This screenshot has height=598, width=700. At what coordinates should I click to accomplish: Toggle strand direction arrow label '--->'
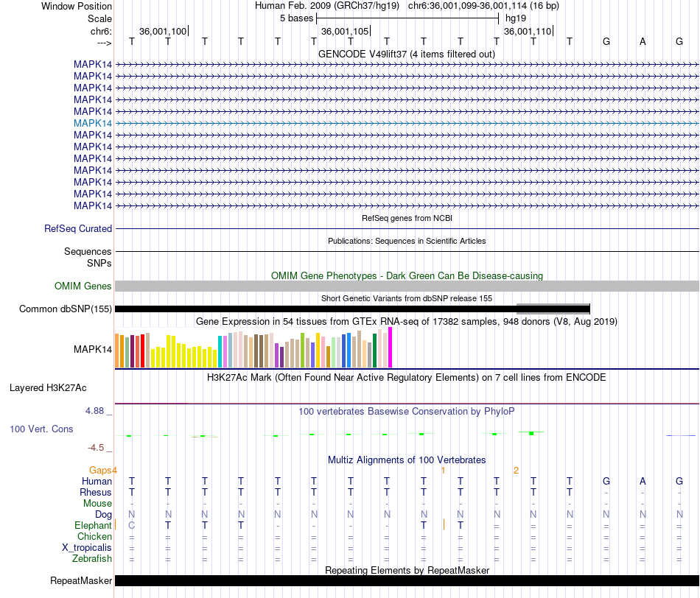click(x=104, y=43)
